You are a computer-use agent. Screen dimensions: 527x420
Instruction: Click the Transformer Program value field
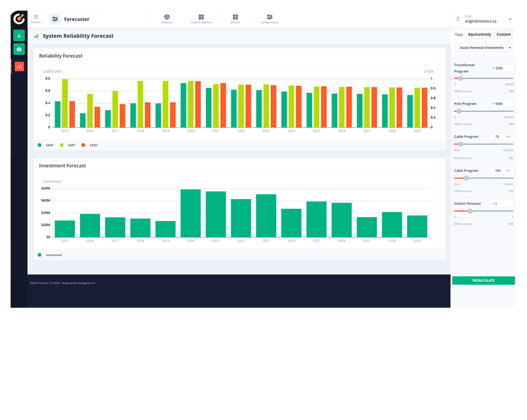tap(501, 68)
